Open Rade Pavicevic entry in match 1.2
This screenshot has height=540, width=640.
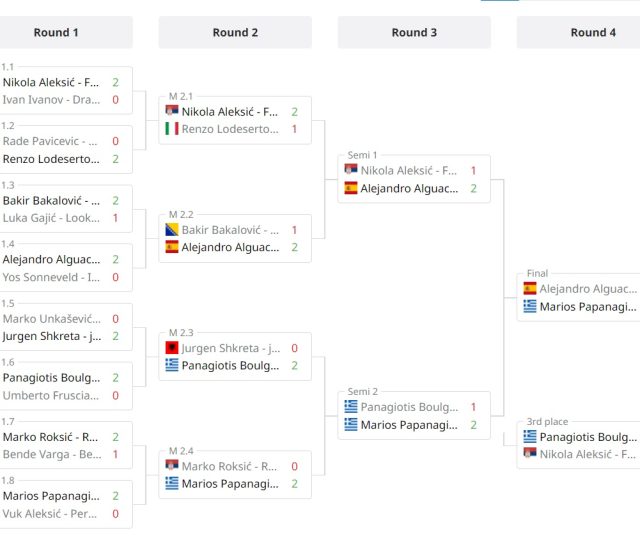point(50,141)
